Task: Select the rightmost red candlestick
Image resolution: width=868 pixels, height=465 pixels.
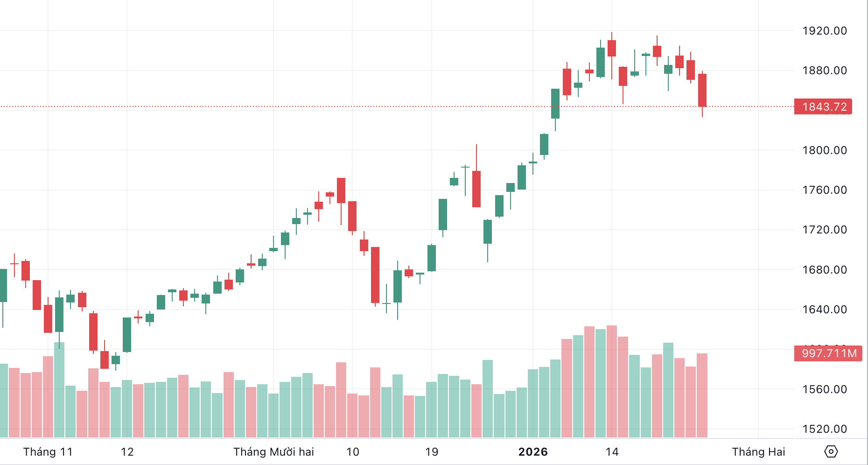Action: [702, 90]
